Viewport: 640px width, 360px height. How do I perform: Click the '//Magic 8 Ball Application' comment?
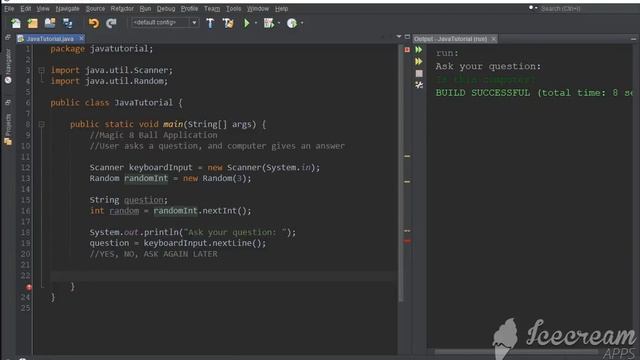click(153, 135)
